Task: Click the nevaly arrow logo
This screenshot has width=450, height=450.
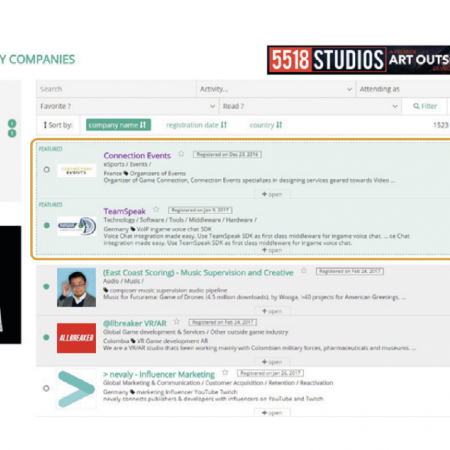Action: click(x=76, y=389)
